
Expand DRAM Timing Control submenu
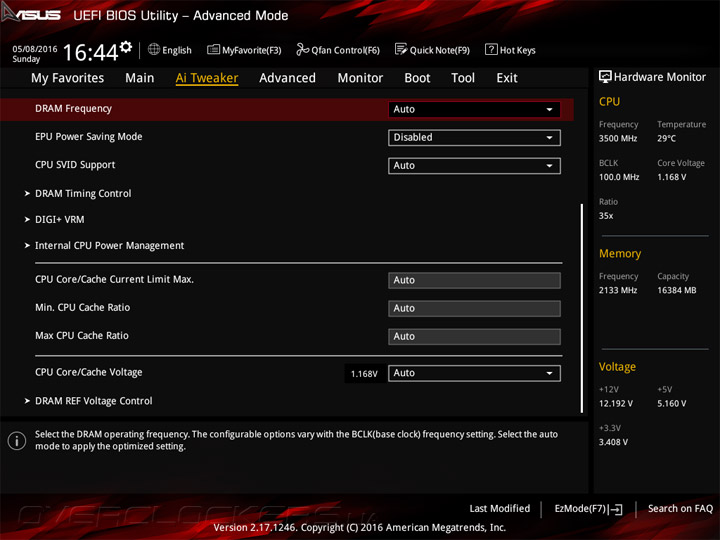83,193
